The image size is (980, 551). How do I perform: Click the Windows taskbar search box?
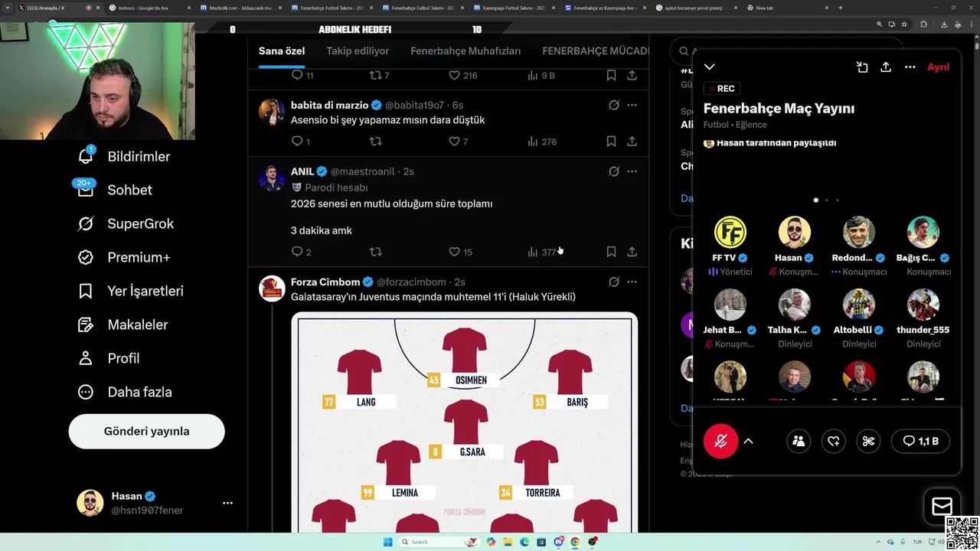(x=440, y=542)
